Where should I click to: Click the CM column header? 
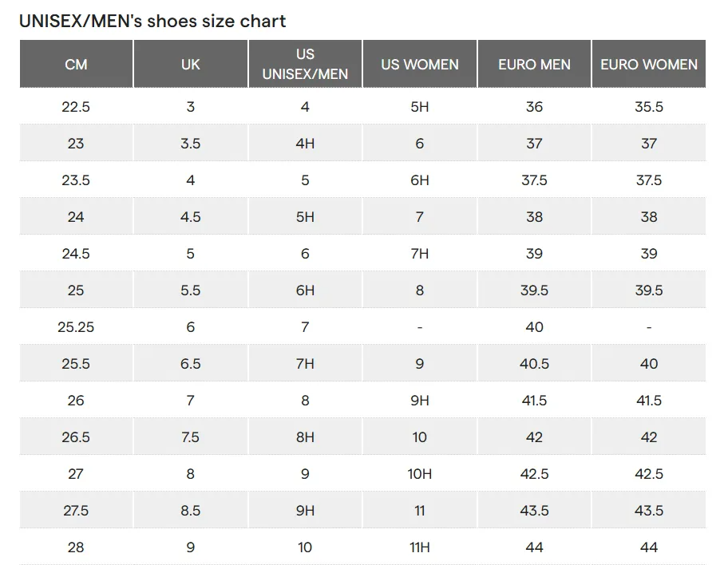pyautogui.click(x=76, y=64)
